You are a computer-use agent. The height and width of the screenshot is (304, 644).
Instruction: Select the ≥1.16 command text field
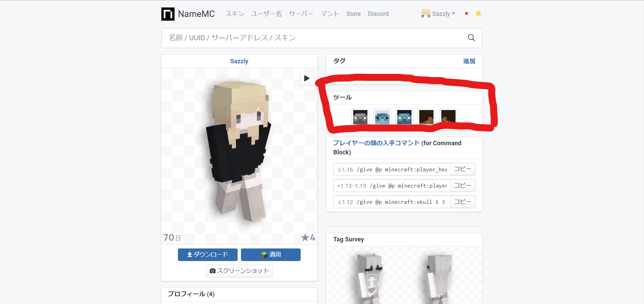tap(392, 169)
